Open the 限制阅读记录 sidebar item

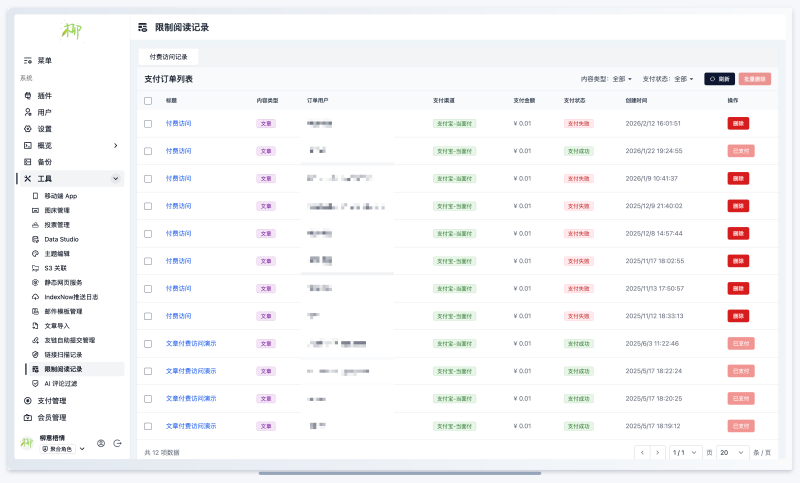pos(75,369)
